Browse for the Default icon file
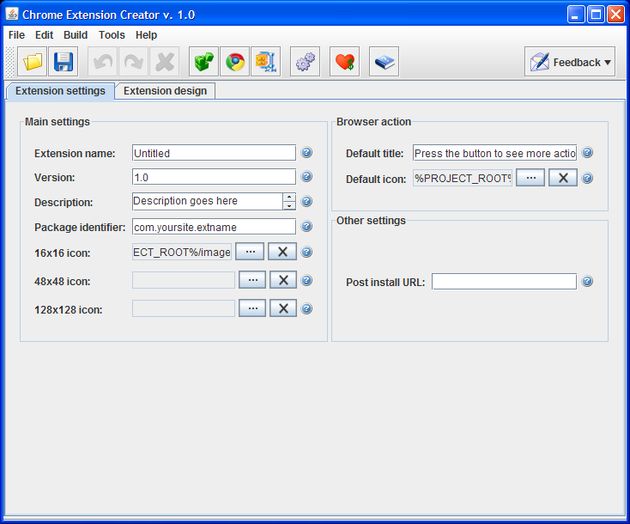The image size is (630, 524). coord(530,178)
